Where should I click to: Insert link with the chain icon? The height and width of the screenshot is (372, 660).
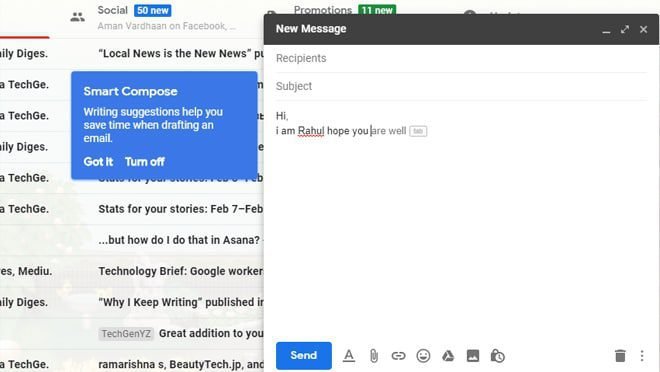[x=398, y=356]
